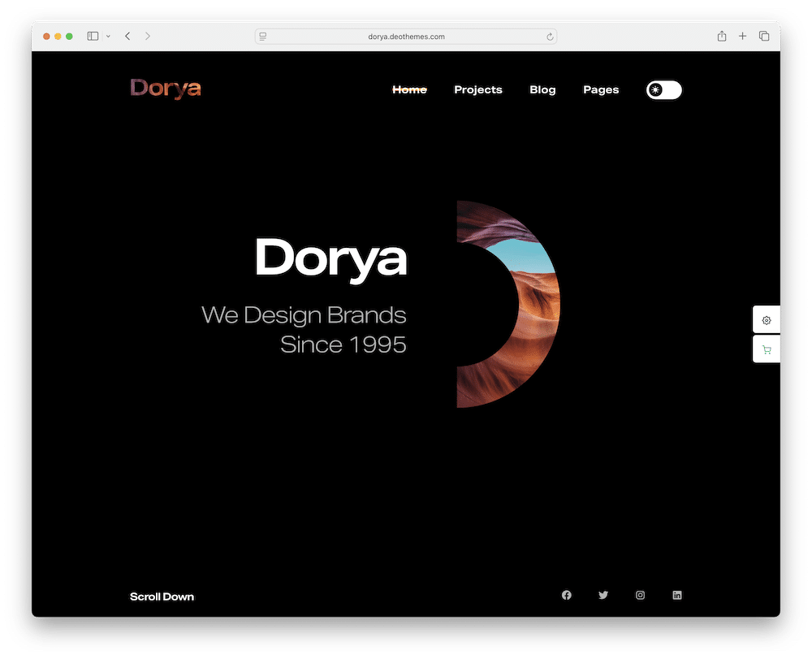Image resolution: width=812 pixels, height=659 pixels.
Task: Open the Twitter social icon
Action: click(603, 596)
